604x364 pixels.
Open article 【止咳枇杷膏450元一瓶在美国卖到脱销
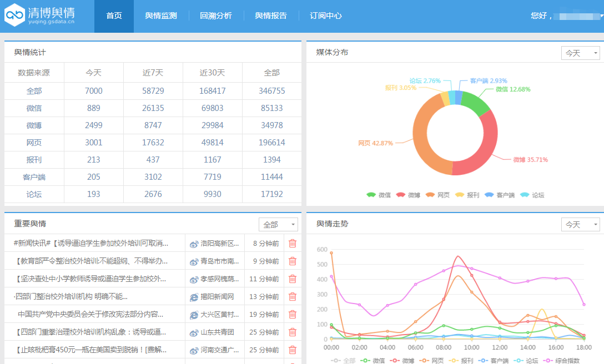click(90, 350)
